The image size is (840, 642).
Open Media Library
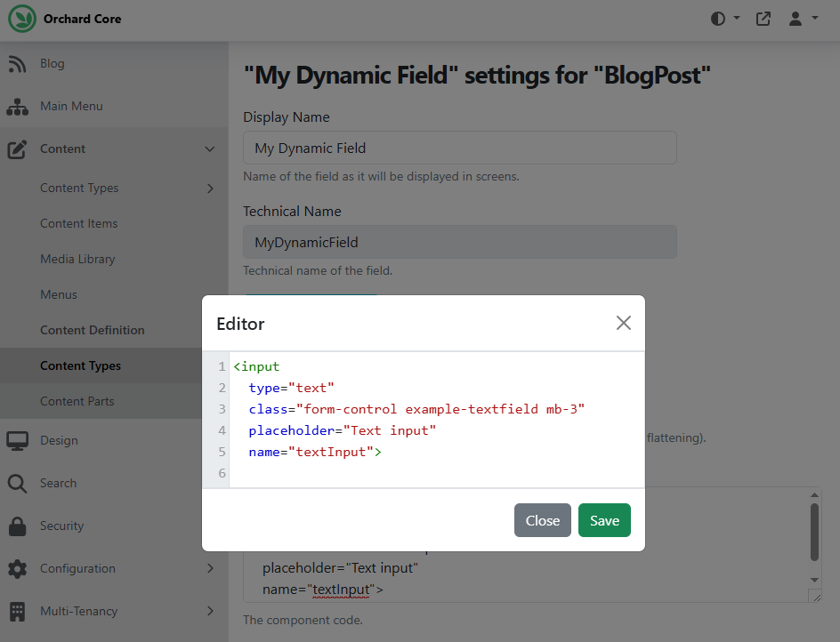77,259
